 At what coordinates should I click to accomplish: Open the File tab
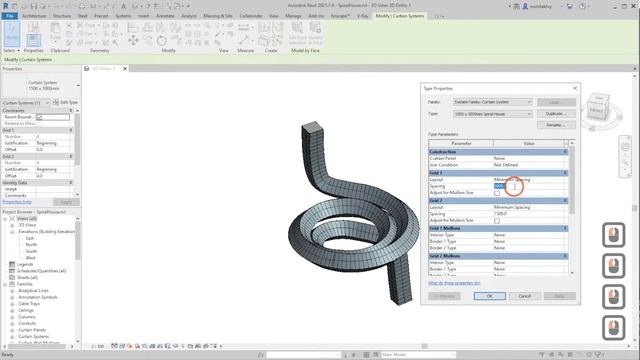[9, 16]
